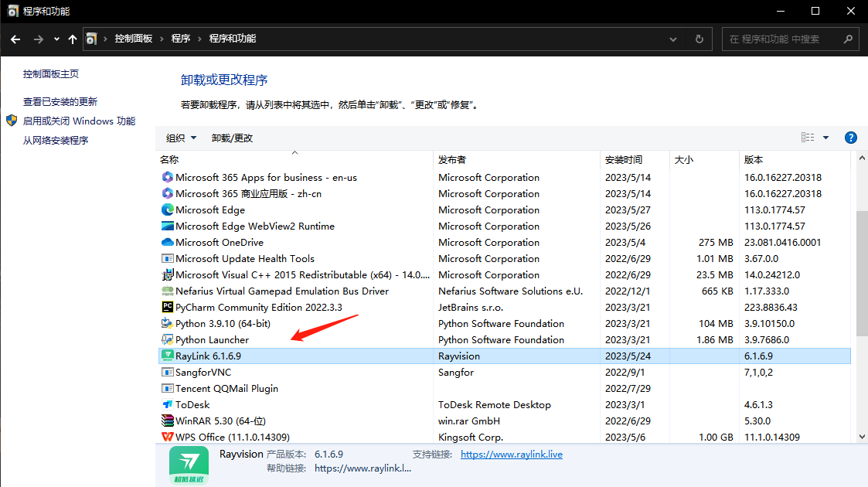
Task: Click the list scrollbar down arrow
Action: point(862,437)
